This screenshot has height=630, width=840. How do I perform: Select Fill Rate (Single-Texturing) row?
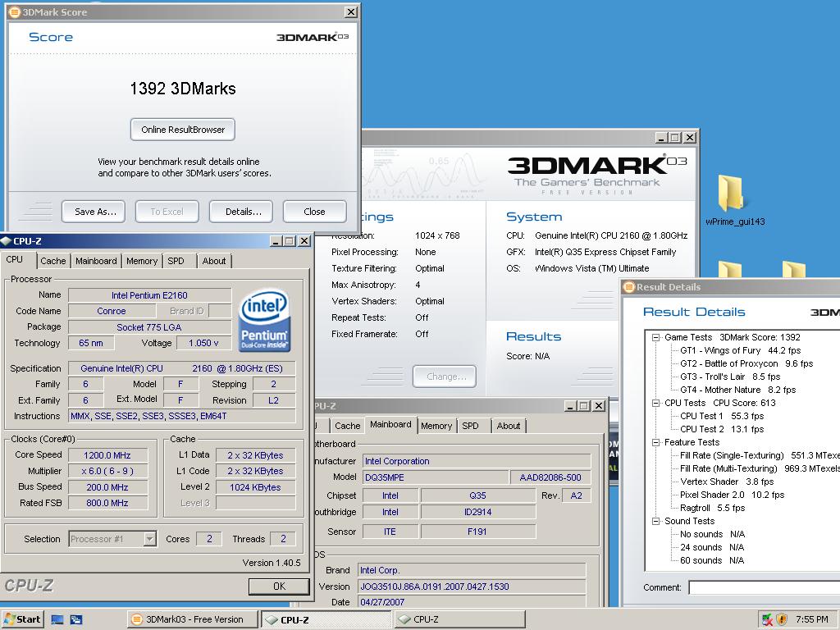pos(760,455)
